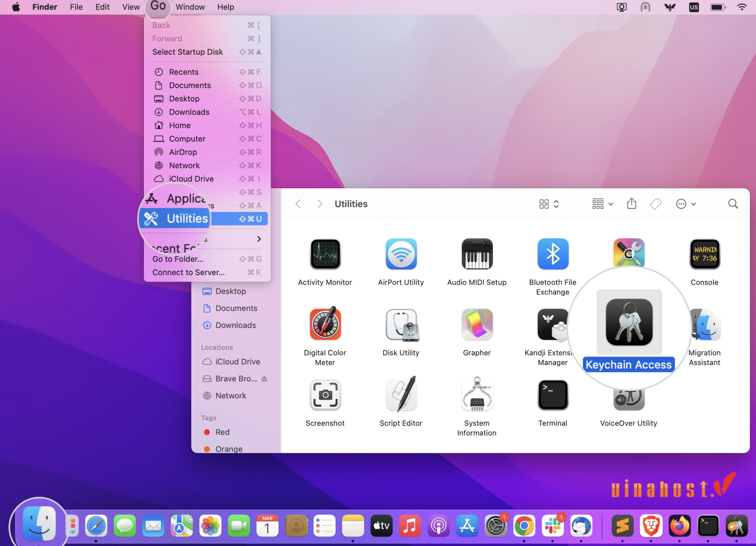Open Music app in the Dock
The height and width of the screenshot is (546, 756).
410,526
